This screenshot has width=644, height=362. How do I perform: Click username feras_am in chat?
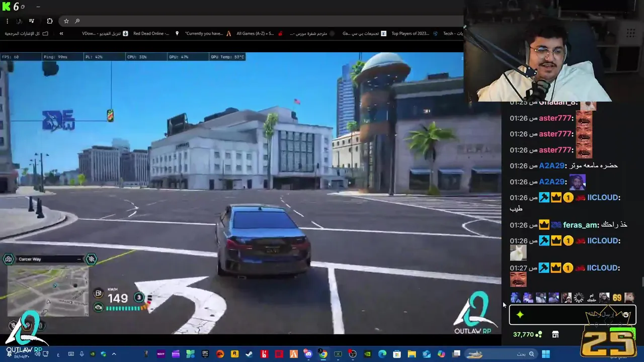pyautogui.click(x=581, y=225)
